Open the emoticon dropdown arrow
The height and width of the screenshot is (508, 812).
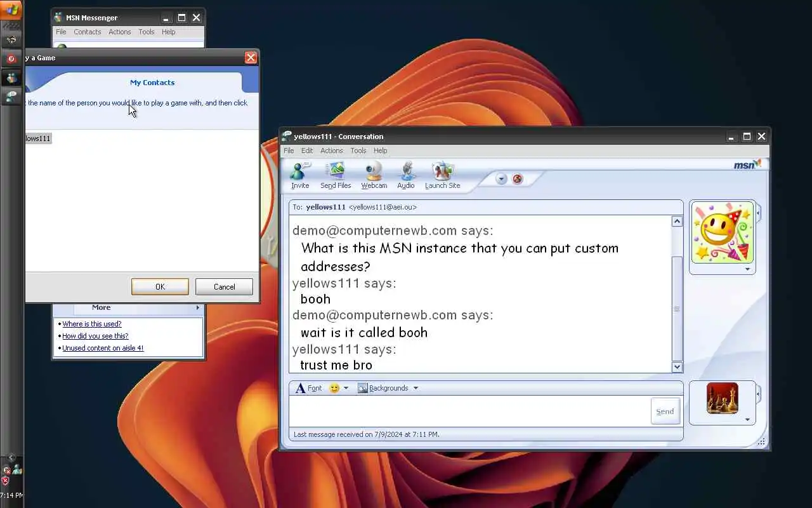pos(346,388)
